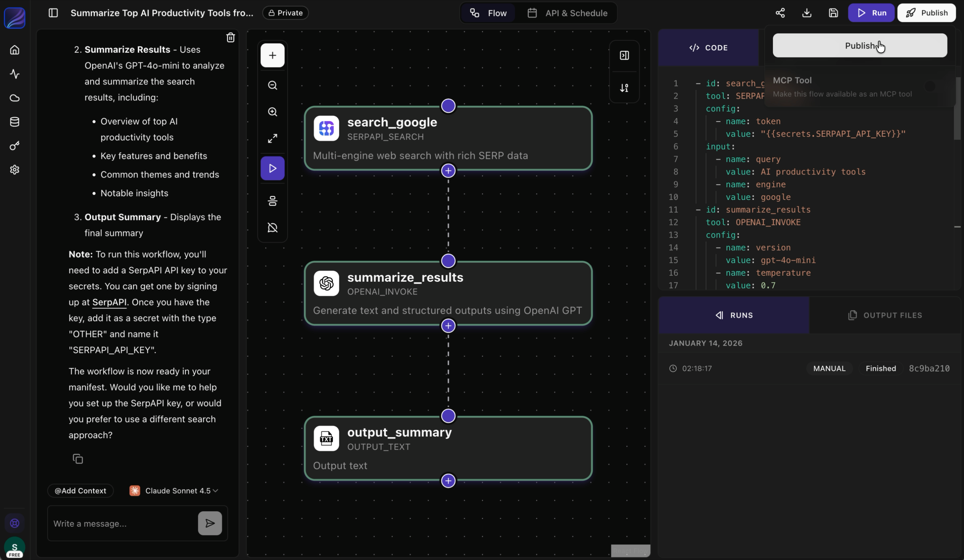Download the flow via download icon
Image resolution: width=964 pixels, height=560 pixels.
(807, 13)
